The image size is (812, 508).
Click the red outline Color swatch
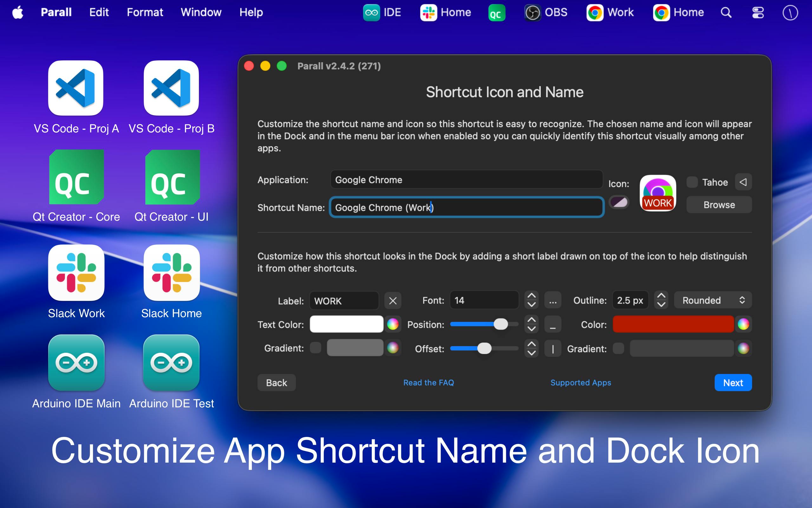[673, 324]
